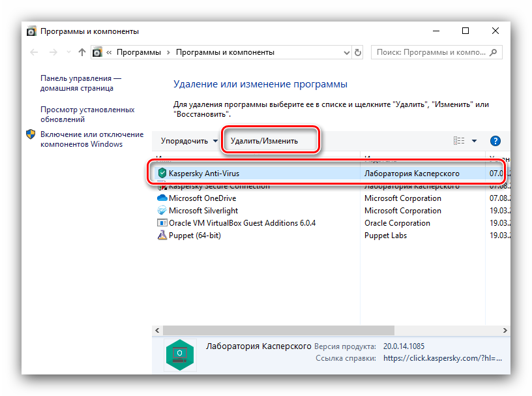Click 'Oracle Corporation' publisher cell
The image size is (532, 396).
click(397, 223)
